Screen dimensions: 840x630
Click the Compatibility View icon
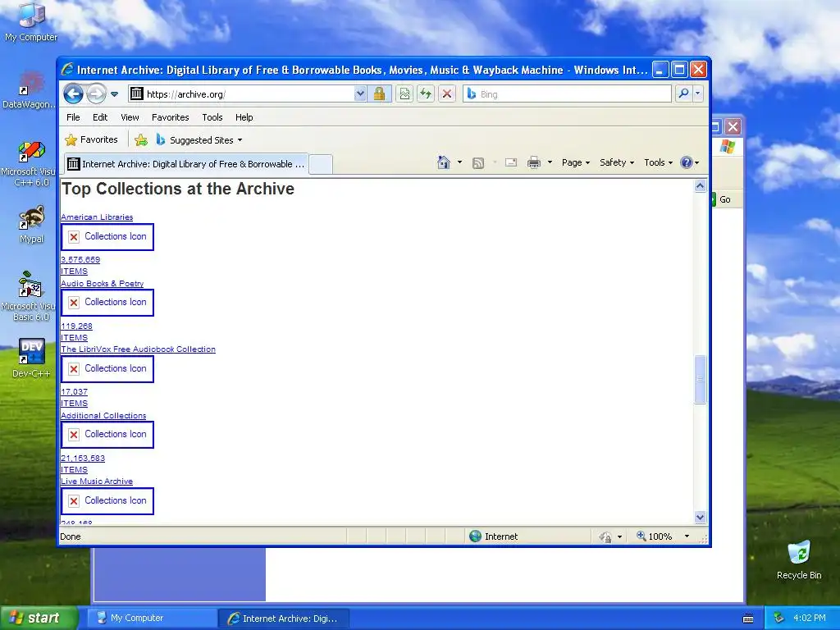click(x=404, y=94)
